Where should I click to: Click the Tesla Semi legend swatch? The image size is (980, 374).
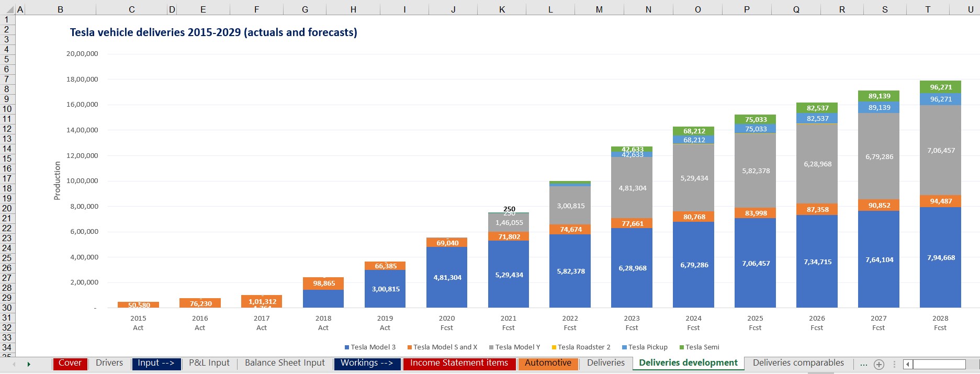click(x=682, y=347)
